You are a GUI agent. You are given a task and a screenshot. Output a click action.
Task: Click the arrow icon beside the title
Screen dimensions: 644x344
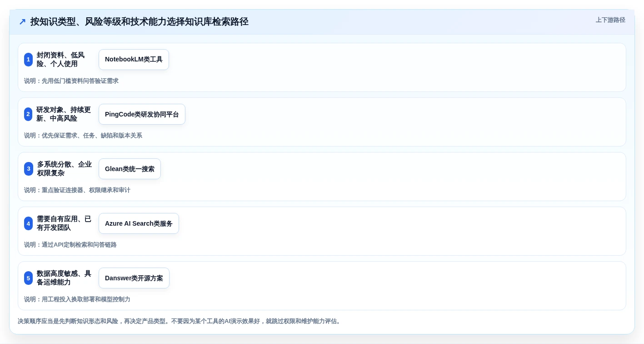click(22, 22)
